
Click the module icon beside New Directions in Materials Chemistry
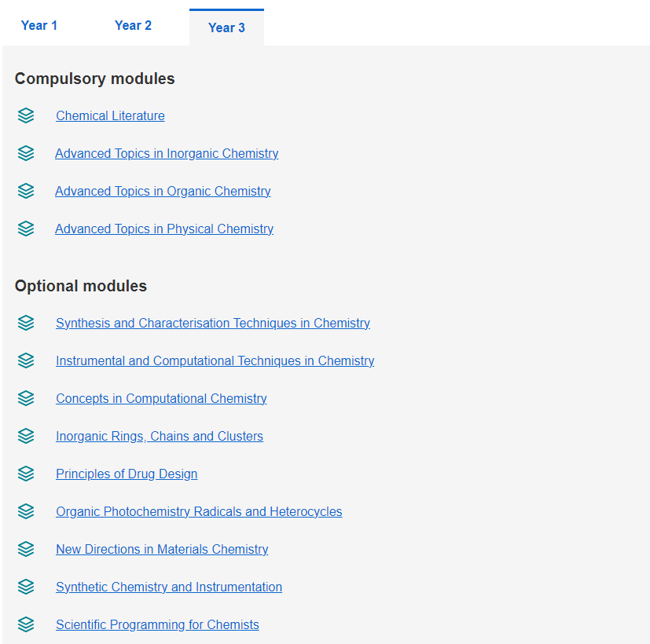pyautogui.click(x=26, y=549)
